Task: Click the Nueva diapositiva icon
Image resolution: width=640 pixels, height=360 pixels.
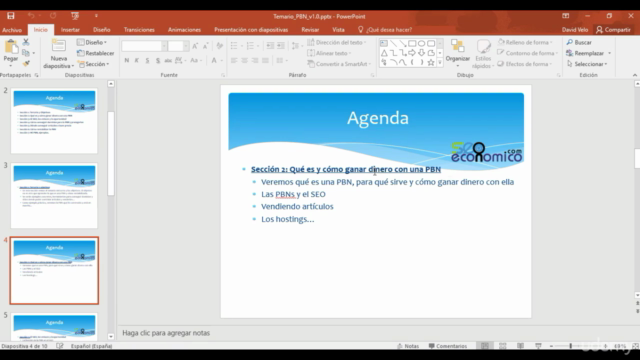Action: click(58, 46)
